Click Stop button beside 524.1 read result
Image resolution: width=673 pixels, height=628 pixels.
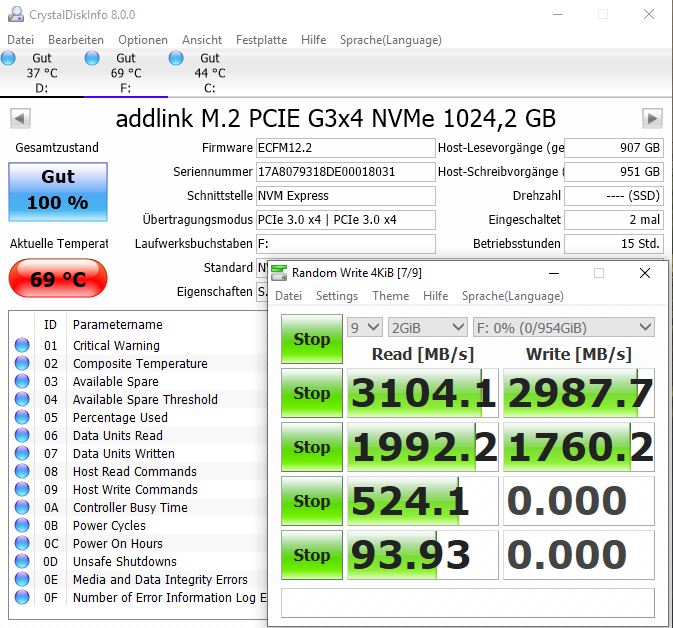[312, 501]
